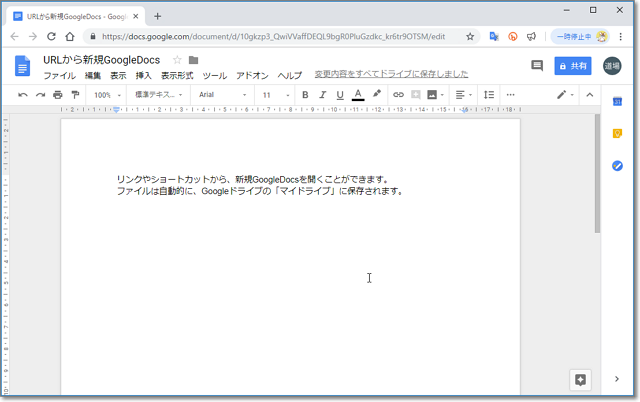Star this document
The height and width of the screenshot is (402, 640).
tap(177, 60)
